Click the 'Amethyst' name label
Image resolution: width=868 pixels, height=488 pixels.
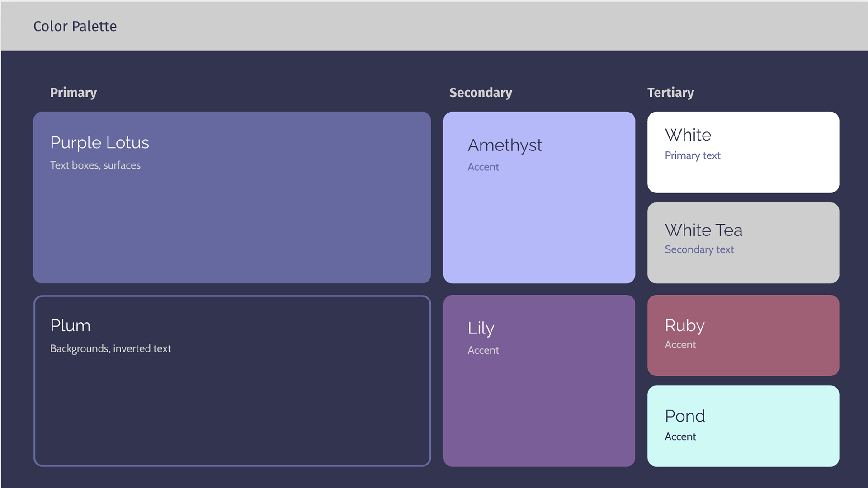click(x=505, y=145)
